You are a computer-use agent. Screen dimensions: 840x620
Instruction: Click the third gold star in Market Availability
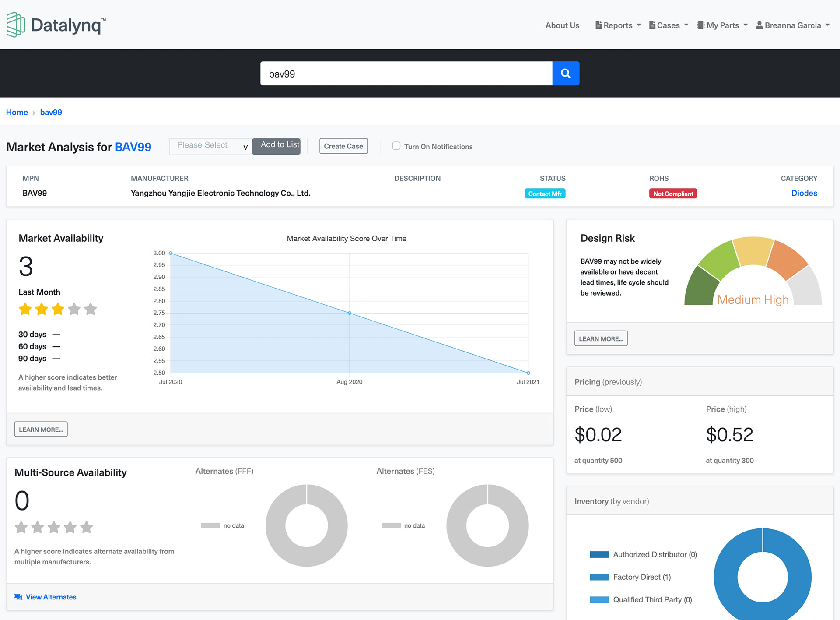coord(58,309)
